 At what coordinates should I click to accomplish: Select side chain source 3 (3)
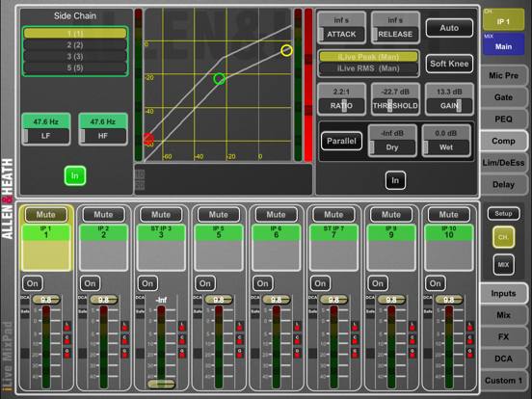(75, 56)
